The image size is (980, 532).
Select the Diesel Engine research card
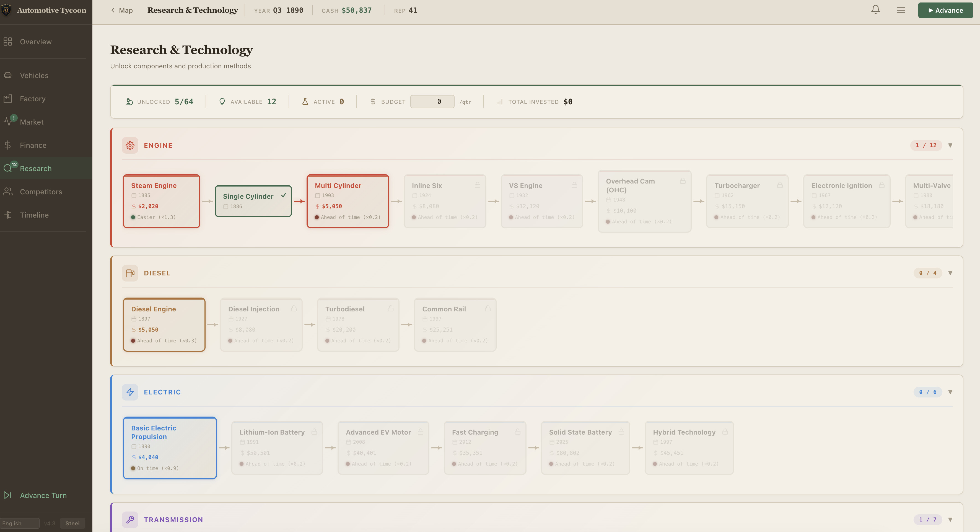tap(164, 325)
